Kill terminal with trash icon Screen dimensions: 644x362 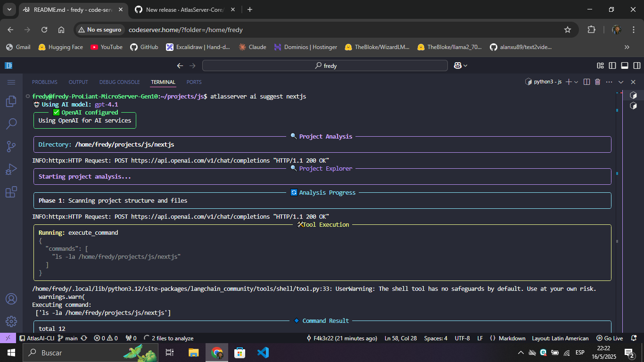[x=598, y=82]
